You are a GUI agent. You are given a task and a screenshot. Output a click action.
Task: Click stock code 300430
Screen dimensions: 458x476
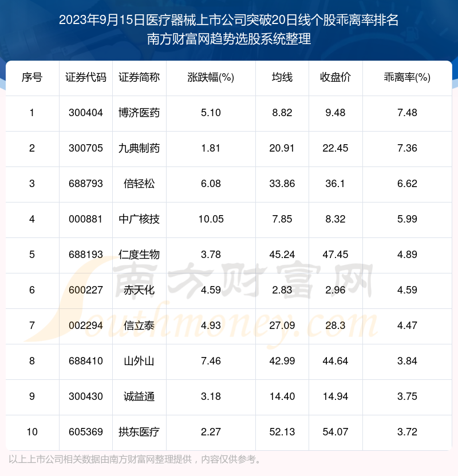coord(86,396)
